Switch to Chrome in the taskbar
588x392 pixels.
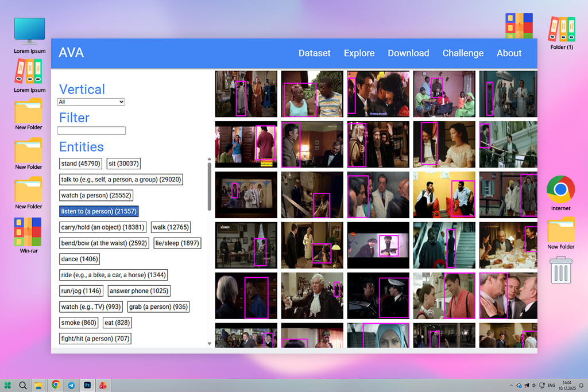(56, 385)
